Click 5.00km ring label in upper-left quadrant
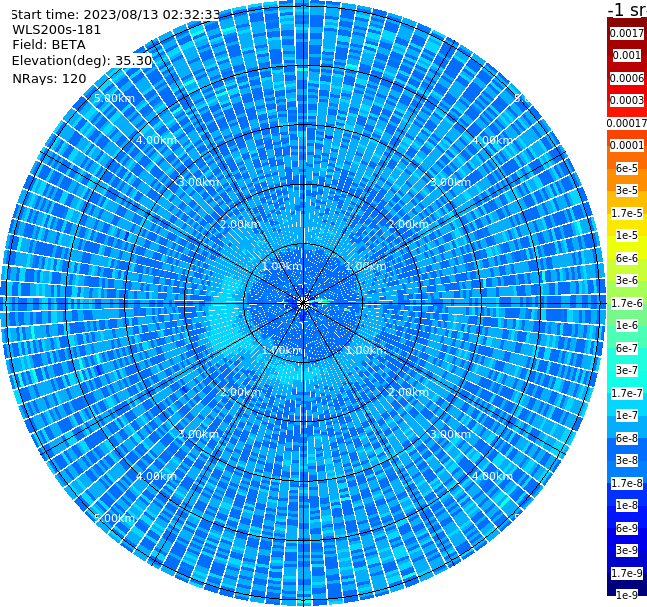Image resolution: width=647 pixels, height=607 pixels. pyautogui.click(x=114, y=98)
